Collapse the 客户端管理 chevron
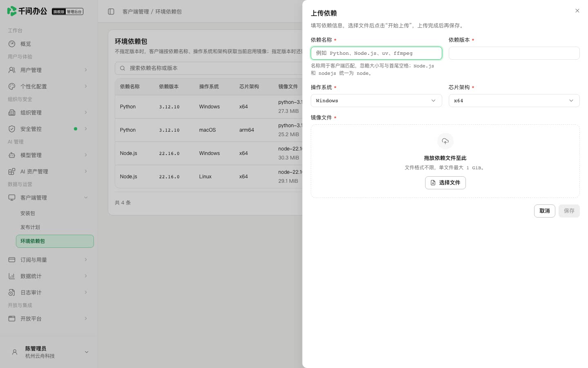 (x=86, y=197)
